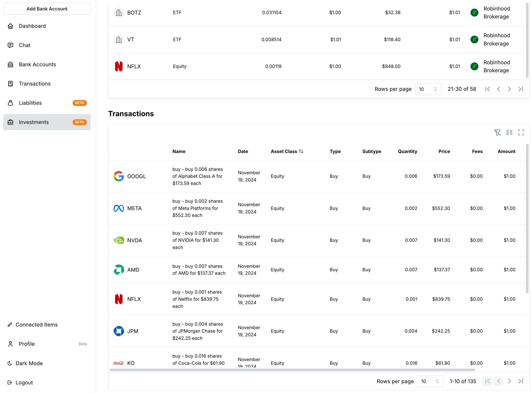The height and width of the screenshot is (394, 532).
Task: Click the Logout arrow icon
Action: (10, 383)
